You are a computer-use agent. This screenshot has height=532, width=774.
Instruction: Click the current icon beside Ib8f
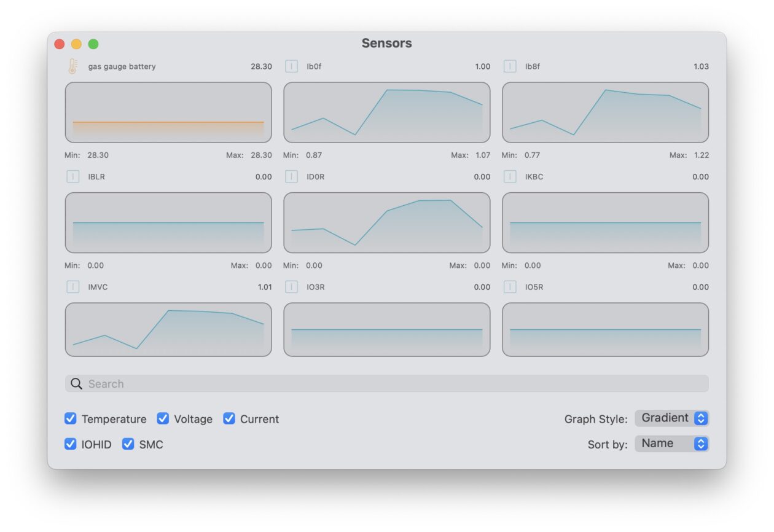click(x=509, y=66)
